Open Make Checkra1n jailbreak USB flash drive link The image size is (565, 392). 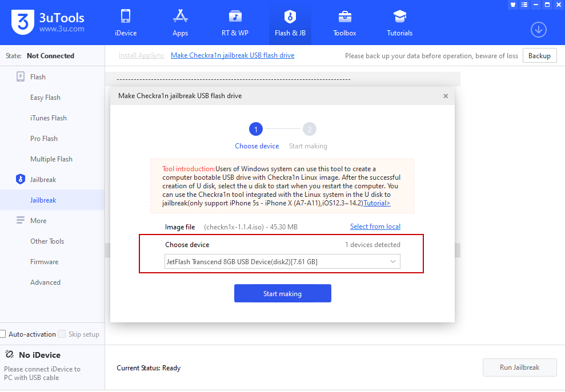click(233, 55)
